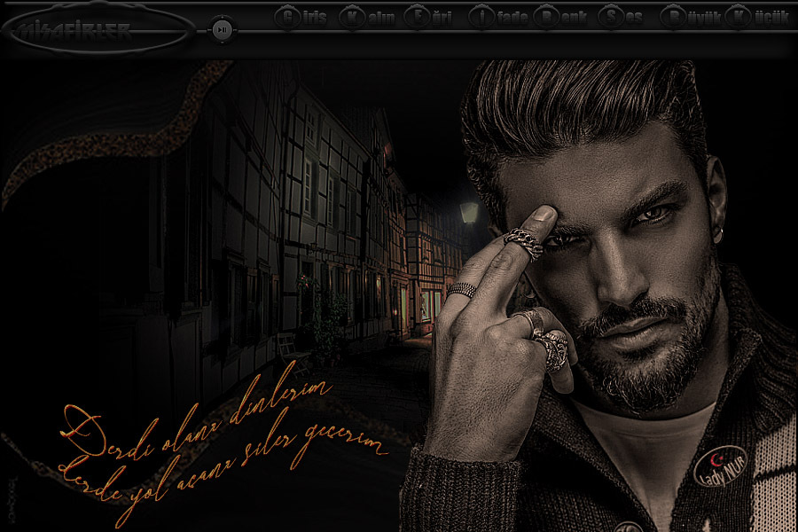Click the glowing street lamp
798x532 pixels.
(468, 212)
